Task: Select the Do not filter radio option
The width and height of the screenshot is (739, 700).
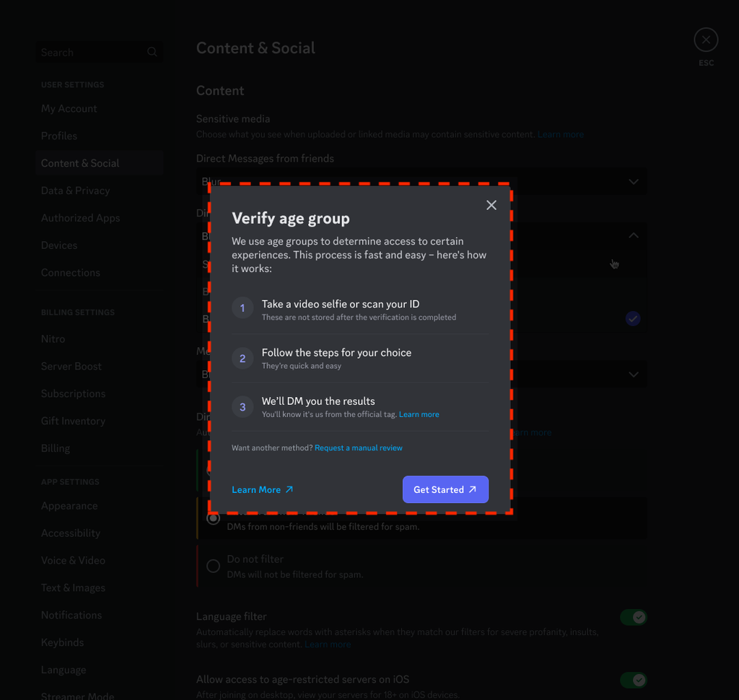Action: tap(213, 566)
